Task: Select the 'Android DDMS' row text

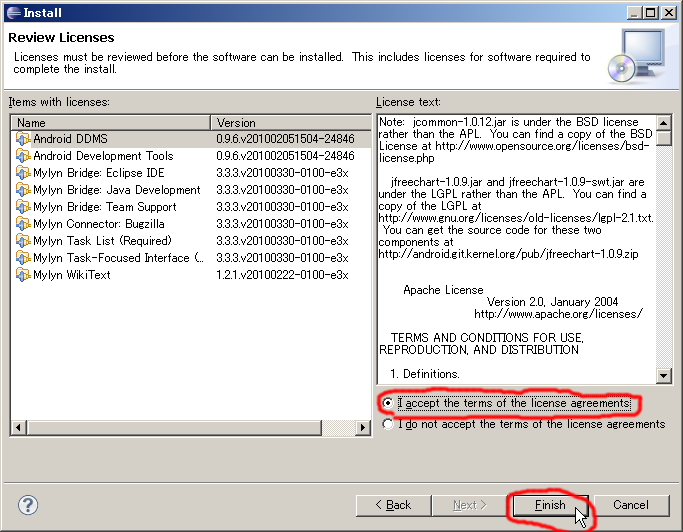Action: [70, 139]
